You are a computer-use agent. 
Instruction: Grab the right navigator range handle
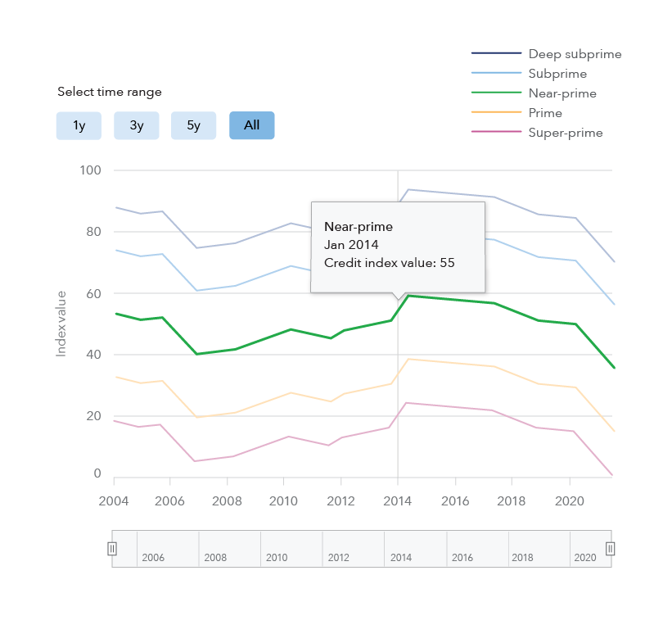[611, 549]
